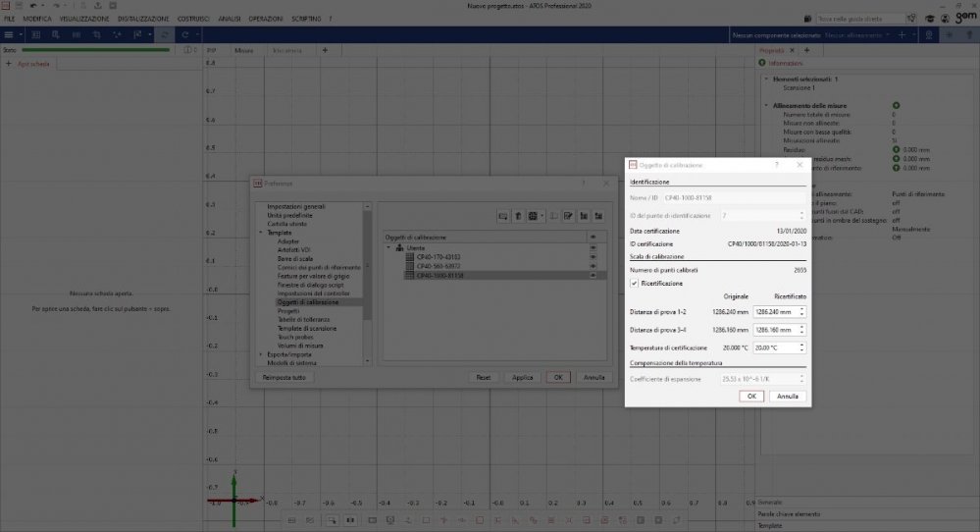Open the COSTRUISCI menu
Image resolution: width=980 pixels, height=532 pixels.
(x=192, y=19)
